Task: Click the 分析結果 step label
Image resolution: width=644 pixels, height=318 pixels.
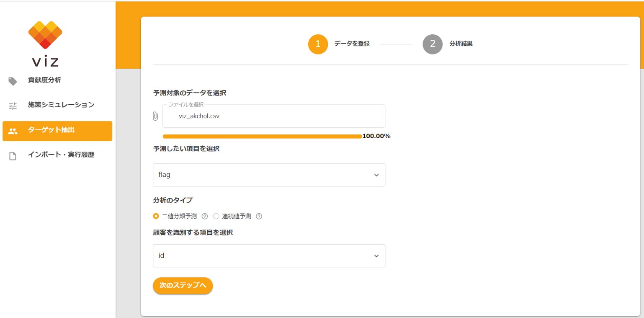Action: tap(461, 44)
